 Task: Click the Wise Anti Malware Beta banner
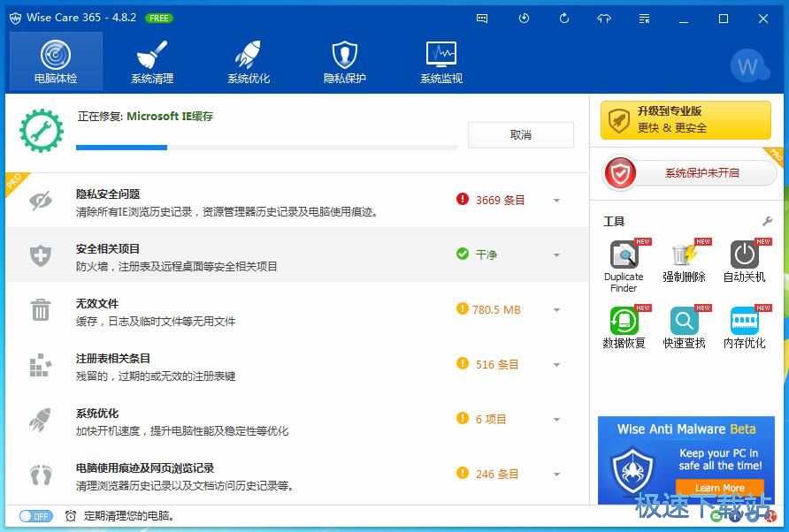click(x=686, y=460)
